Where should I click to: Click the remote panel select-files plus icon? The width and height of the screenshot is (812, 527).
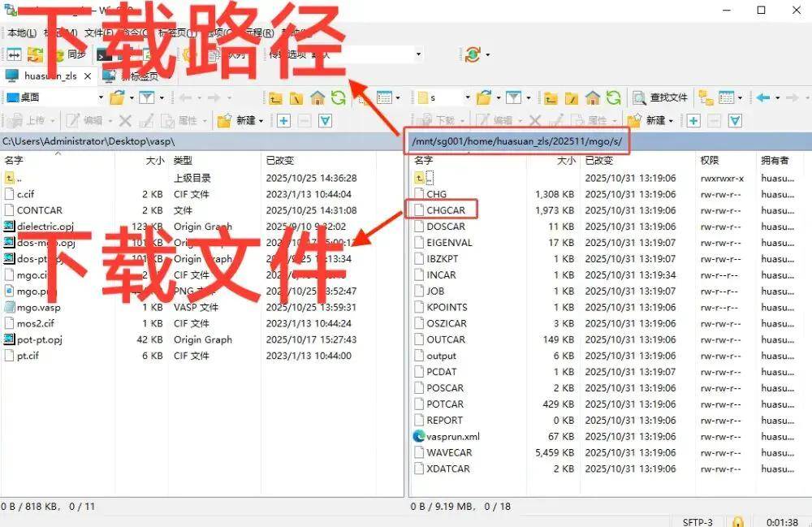(693, 120)
